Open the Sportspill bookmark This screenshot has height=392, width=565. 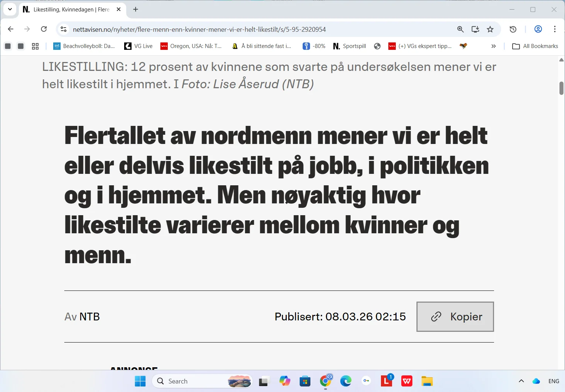click(x=349, y=46)
